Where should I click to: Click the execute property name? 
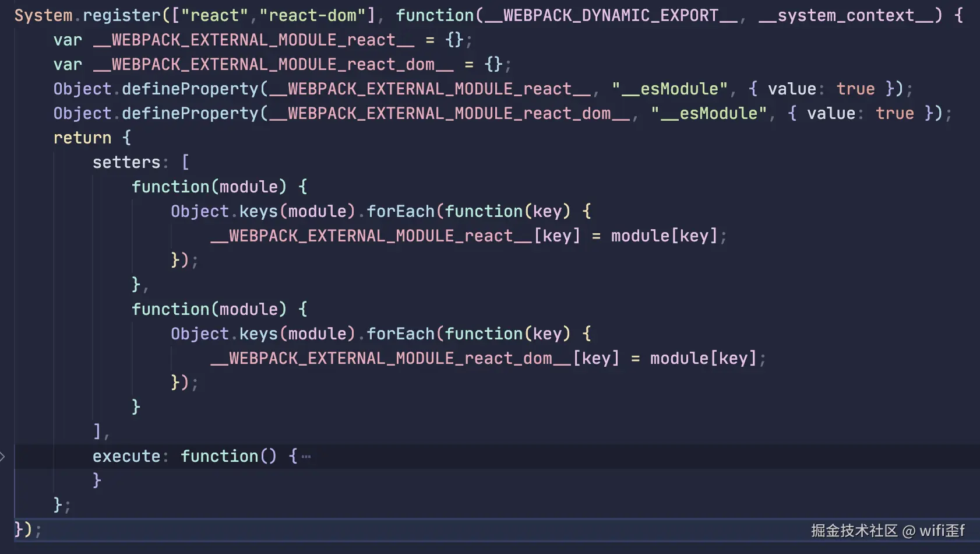[x=126, y=456]
